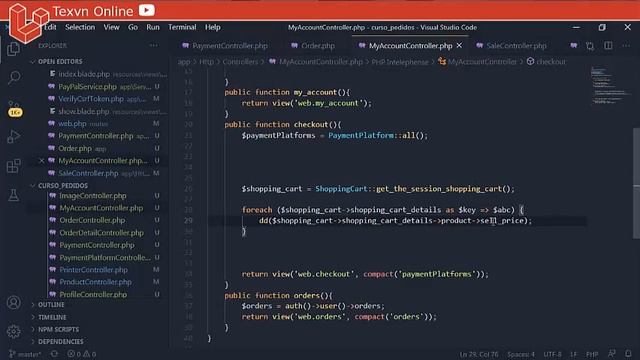Close MyAccountController.php in Open Editors list
640x360 pixels.
click(x=42, y=161)
